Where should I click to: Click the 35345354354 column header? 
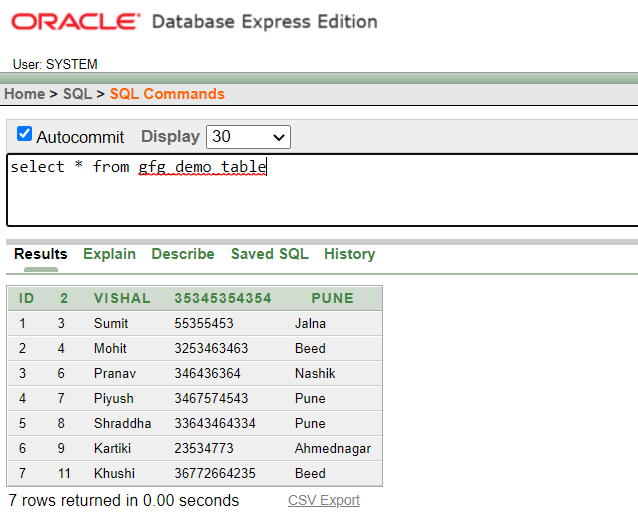222,298
